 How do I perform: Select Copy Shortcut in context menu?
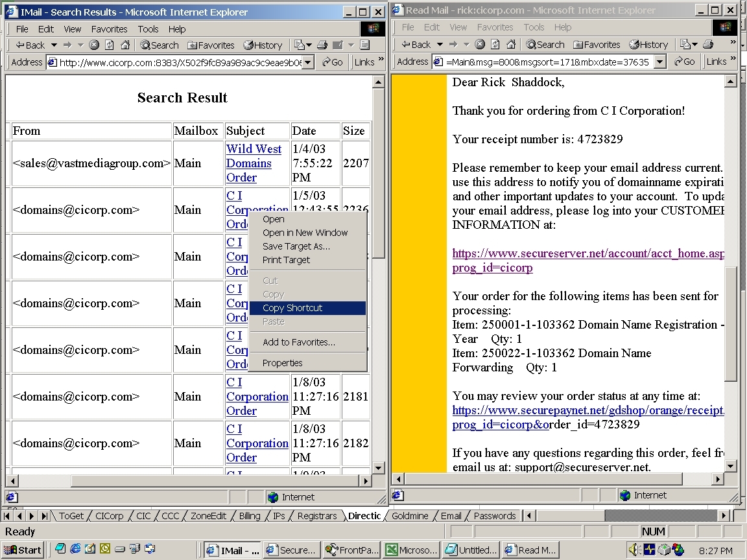coord(292,308)
